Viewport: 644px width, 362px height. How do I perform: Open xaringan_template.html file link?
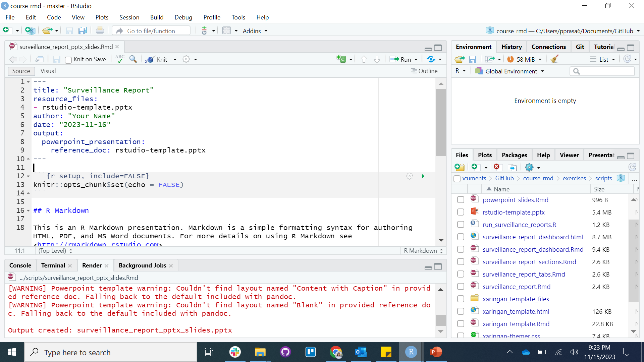click(516, 311)
